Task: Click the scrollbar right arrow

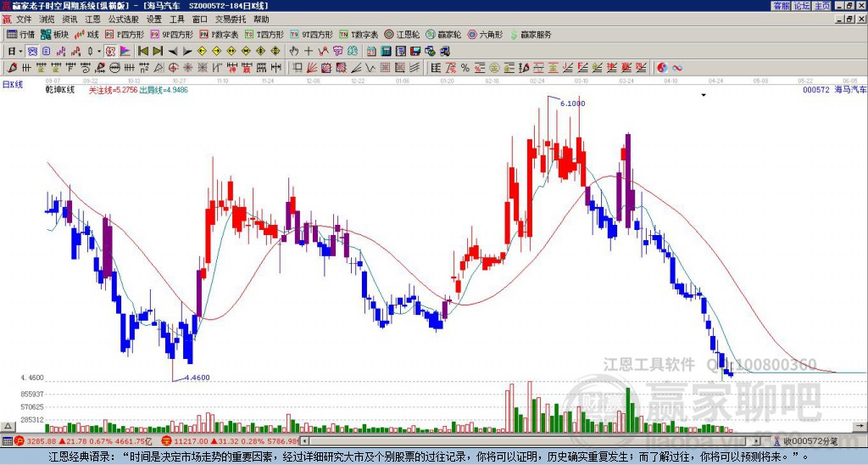Action: pyautogui.click(x=756, y=441)
